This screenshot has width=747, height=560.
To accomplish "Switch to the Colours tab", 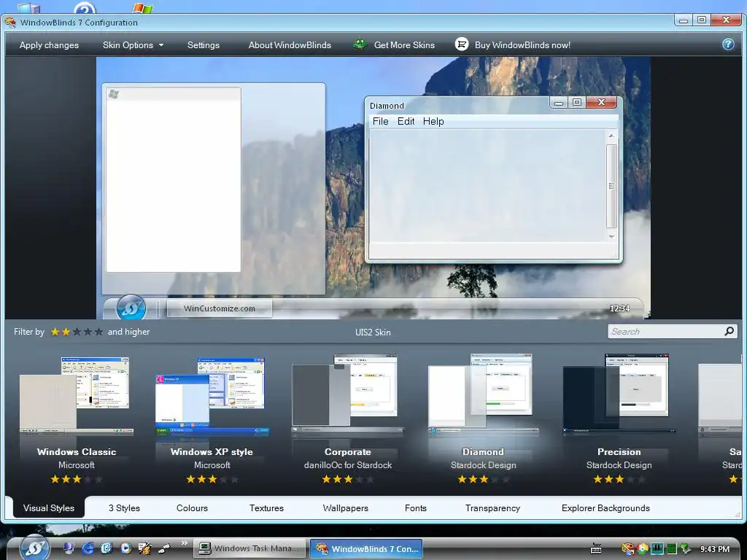I will point(192,507).
